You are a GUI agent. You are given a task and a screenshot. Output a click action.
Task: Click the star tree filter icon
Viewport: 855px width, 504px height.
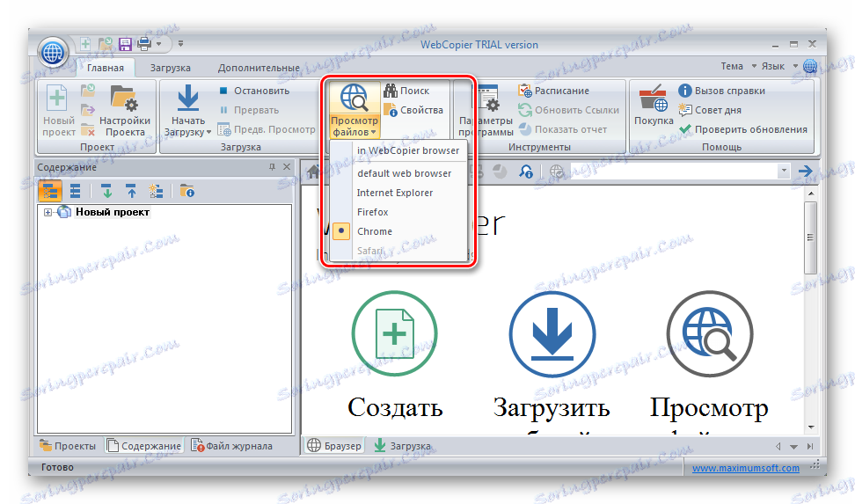156,192
